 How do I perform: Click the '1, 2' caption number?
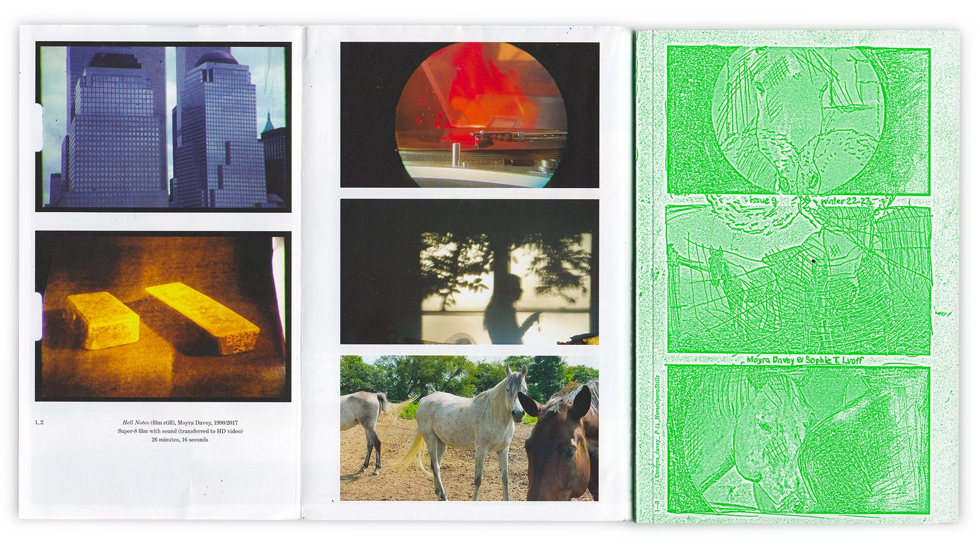[x=39, y=422]
